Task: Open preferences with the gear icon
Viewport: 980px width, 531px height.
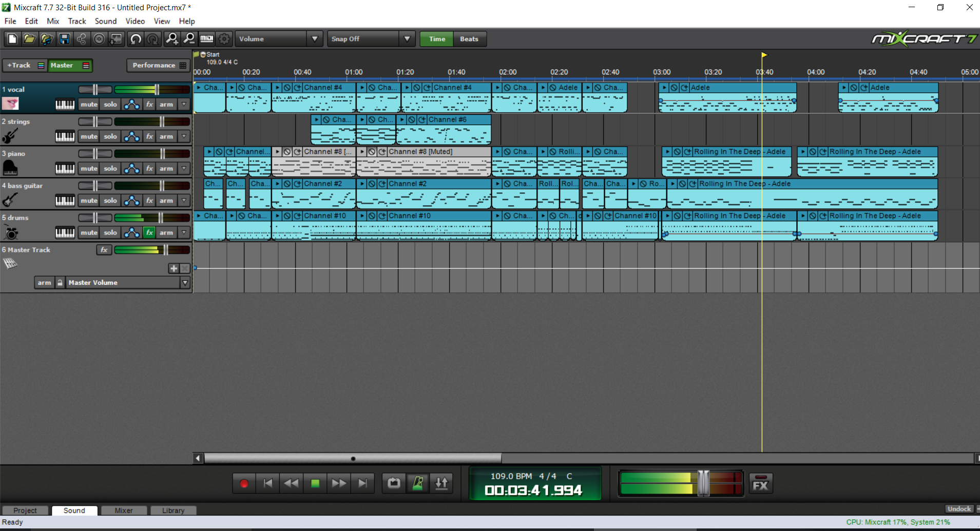Action: [224, 39]
